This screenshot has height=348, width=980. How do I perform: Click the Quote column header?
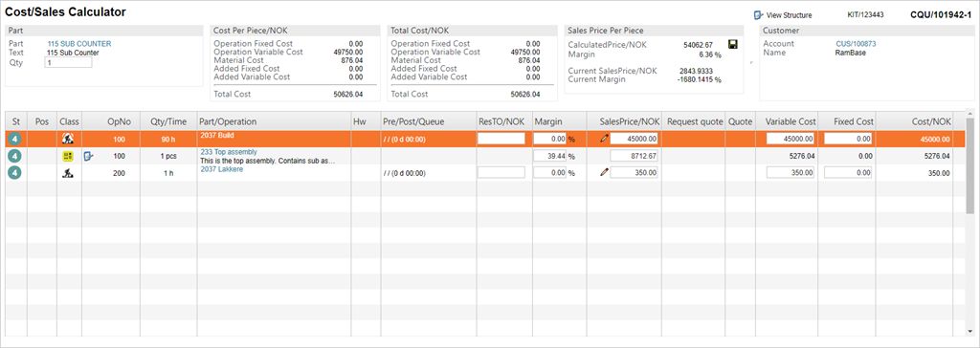pos(740,121)
